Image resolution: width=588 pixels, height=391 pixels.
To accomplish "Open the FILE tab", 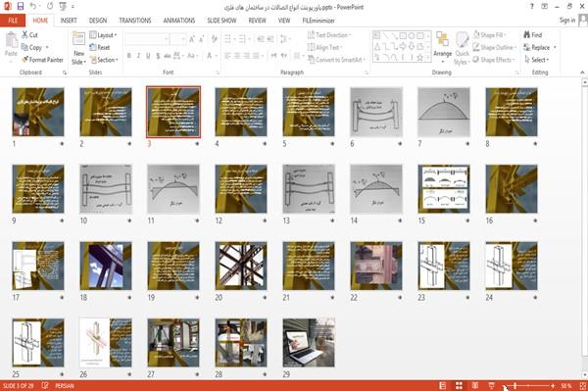I will tap(13, 21).
